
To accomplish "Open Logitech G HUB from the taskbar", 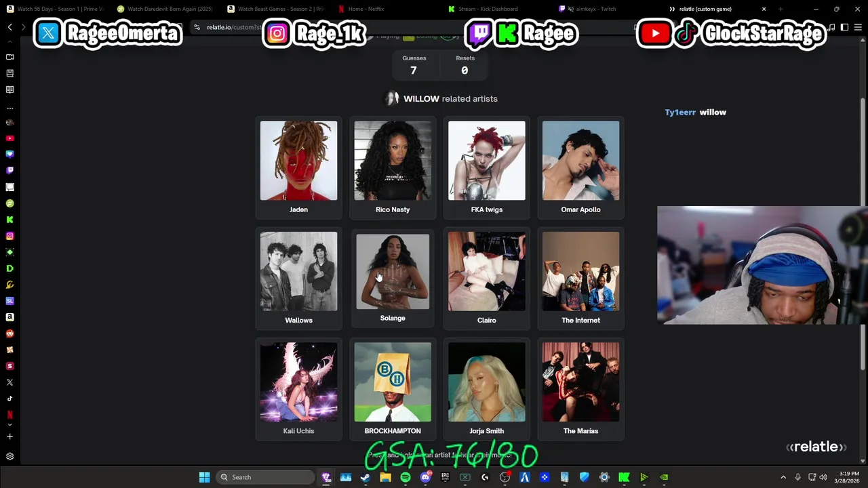I will [x=485, y=477].
